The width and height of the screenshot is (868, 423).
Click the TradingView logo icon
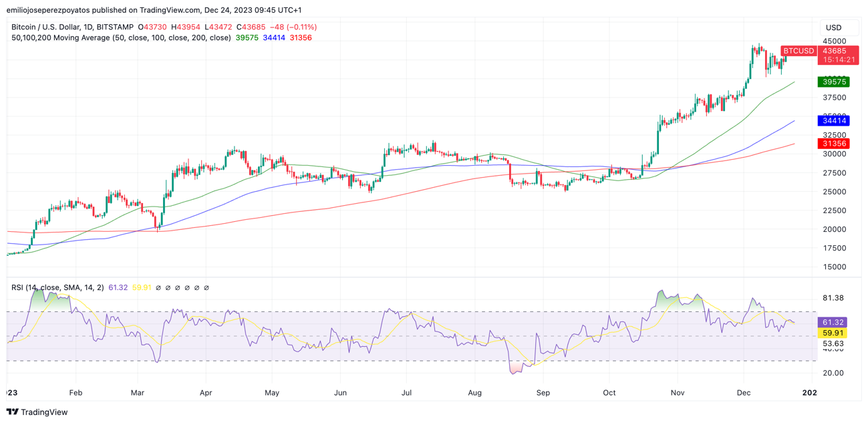click(12, 412)
